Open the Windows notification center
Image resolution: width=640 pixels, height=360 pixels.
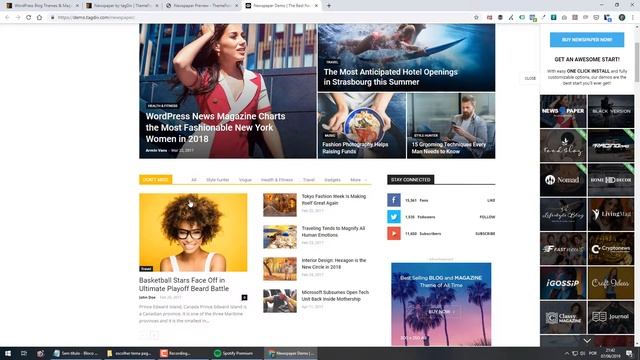[x=629, y=353]
